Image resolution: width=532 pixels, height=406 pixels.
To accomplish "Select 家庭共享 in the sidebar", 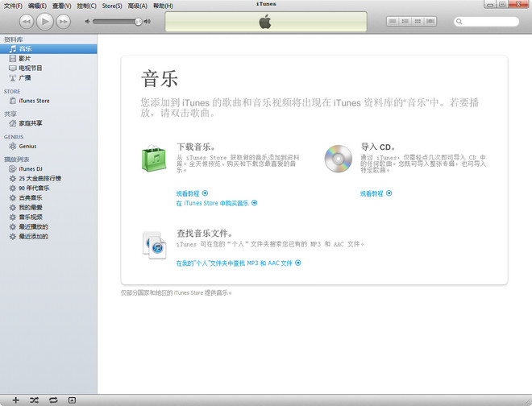I will [31, 123].
